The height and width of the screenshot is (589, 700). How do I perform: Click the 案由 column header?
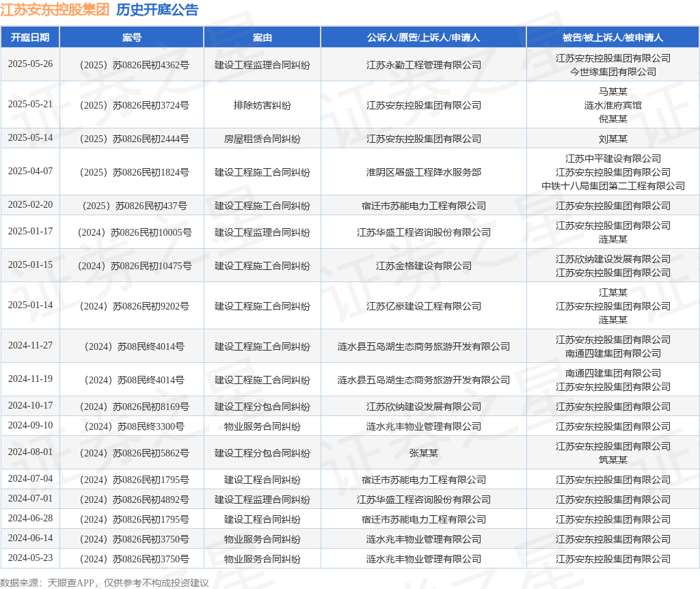(x=262, y=38)
